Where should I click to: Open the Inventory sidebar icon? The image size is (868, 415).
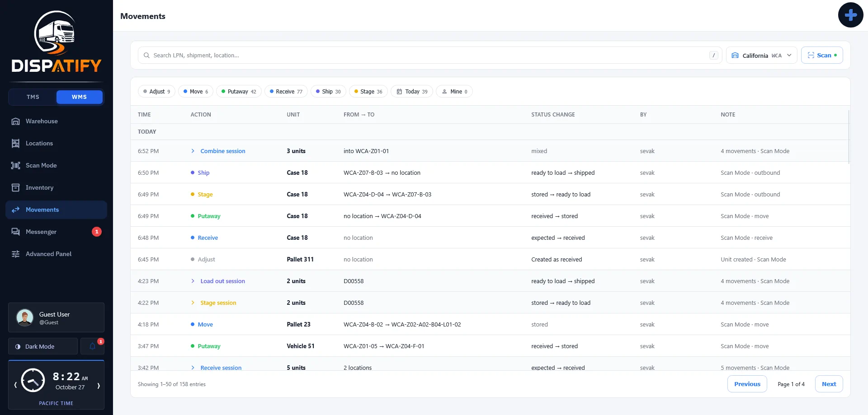16,187
